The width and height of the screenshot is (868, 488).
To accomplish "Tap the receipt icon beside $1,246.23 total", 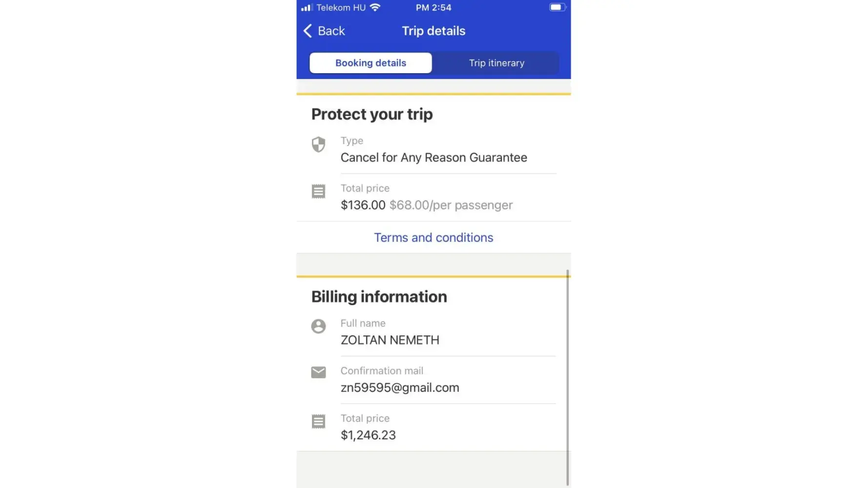I will coord(318,421).
